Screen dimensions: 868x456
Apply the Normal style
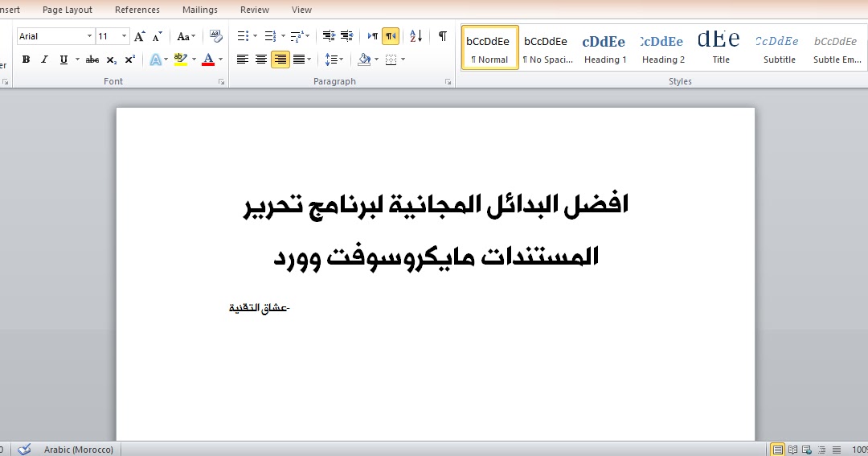pyautogui.click(x=490, y=47)
